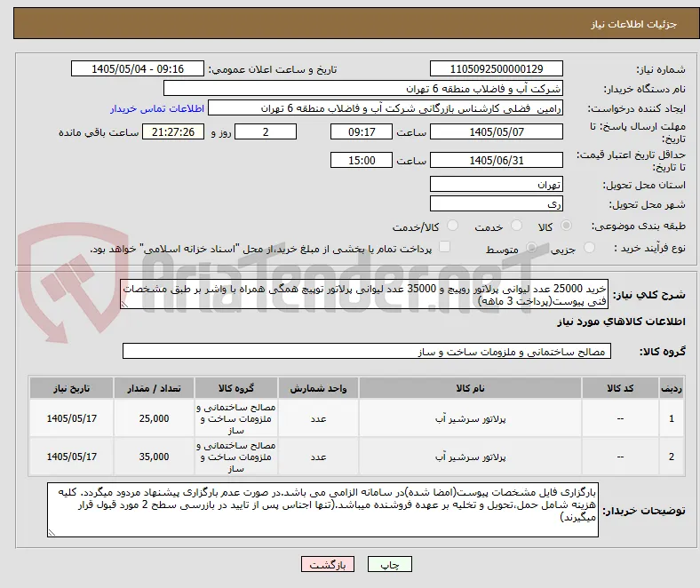Click the goods group field مصالح ساختمانی

[x=367, y=352]
